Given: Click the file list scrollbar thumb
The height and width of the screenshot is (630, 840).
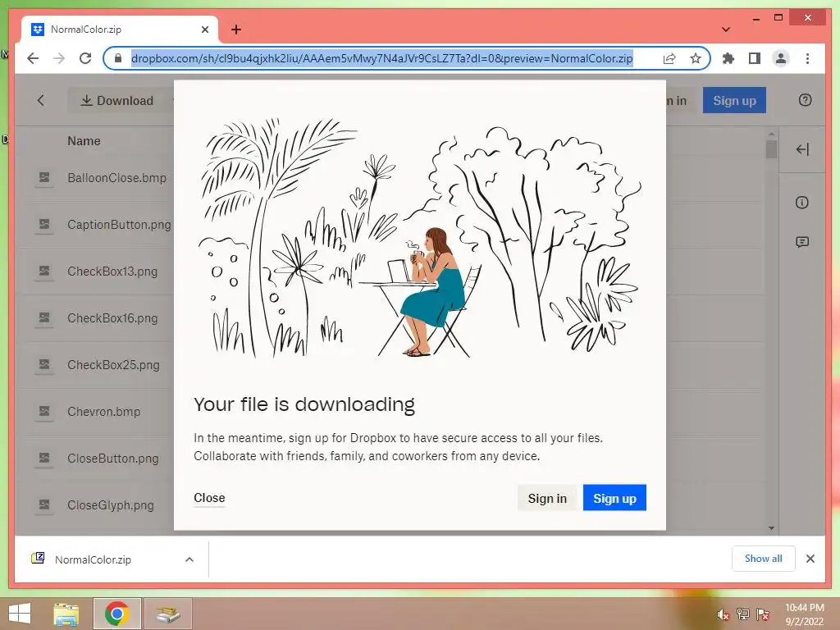Looking at the screenshot, I should 771,149.
